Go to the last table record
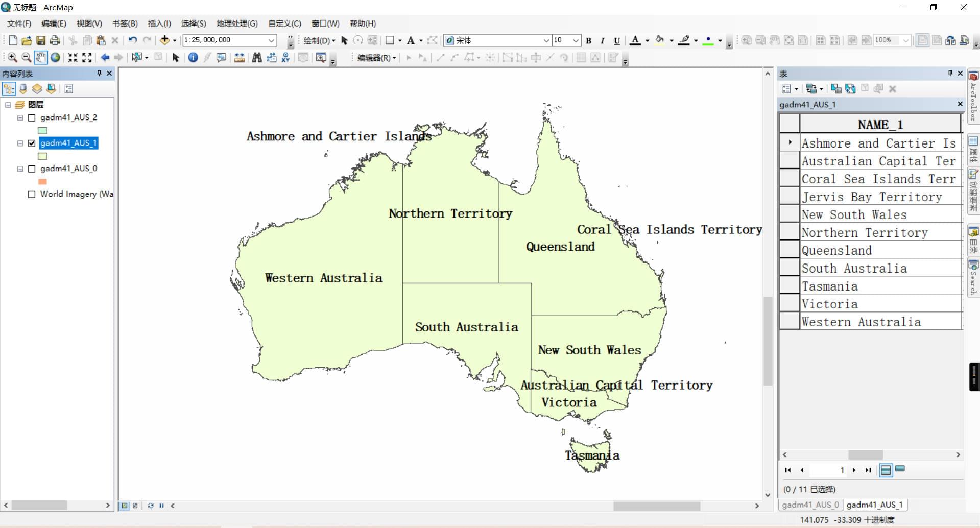Screen dimensions: 980x528 click(868, 470)
